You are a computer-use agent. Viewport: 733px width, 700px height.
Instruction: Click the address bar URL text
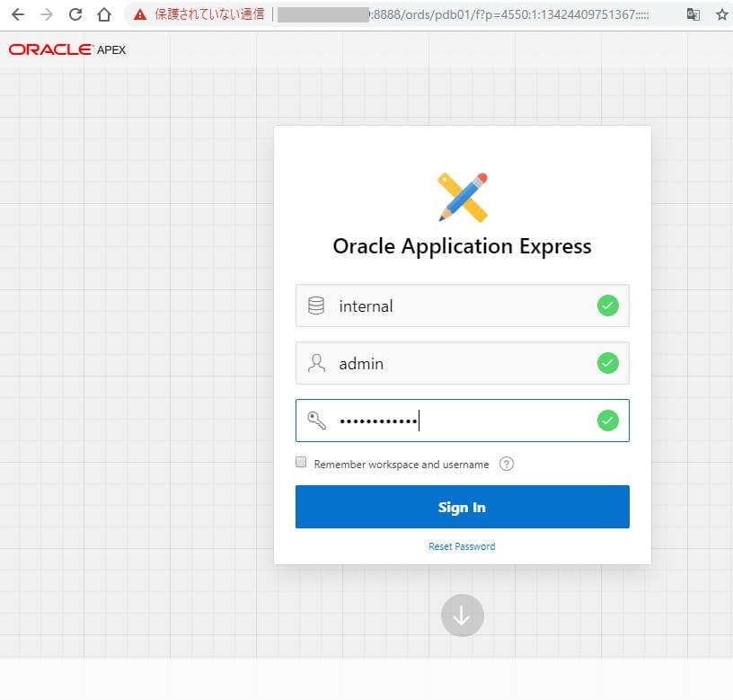tap(509, 15)
